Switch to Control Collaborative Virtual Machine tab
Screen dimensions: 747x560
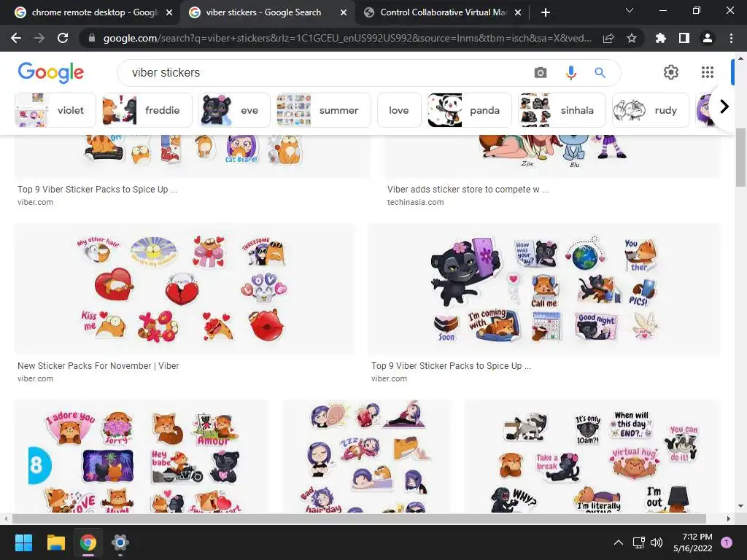(443, 13)
